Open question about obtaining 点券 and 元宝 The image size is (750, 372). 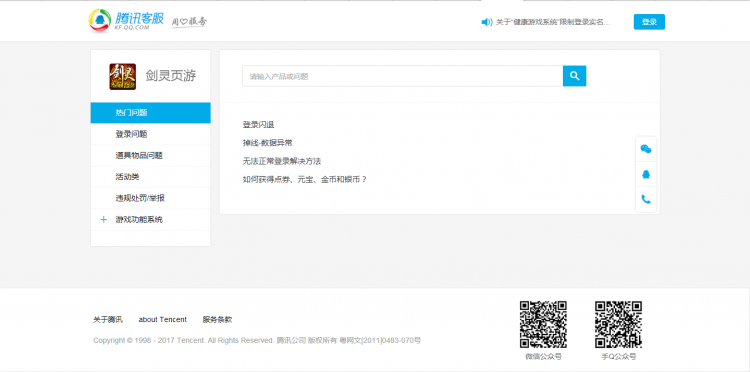[x=305, y=179]
